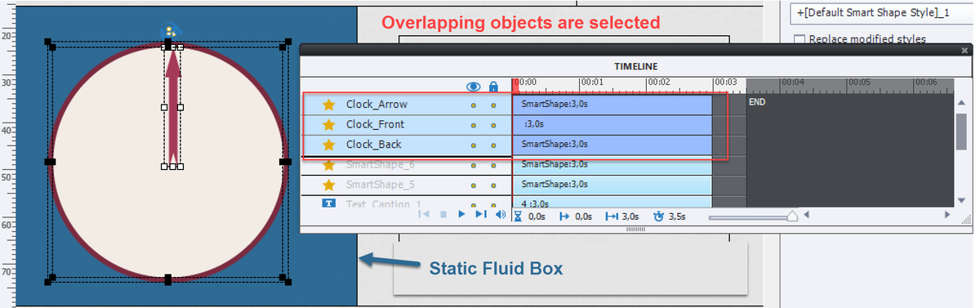Toggle the lock dot of the Clock_Arrow layer
980x308 pixels.
[493, 105]
